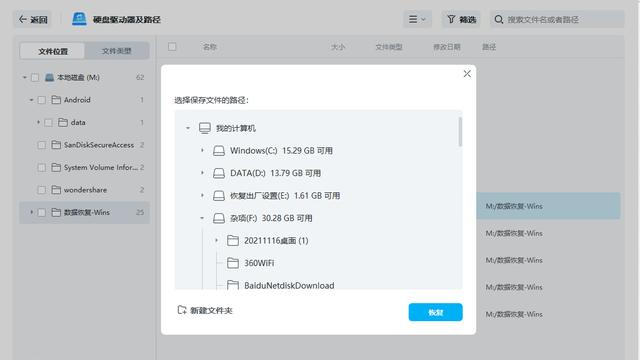Image resolution: width=640 pixels, height=360 pixels.
Task: Close the save path dialog
Action: (x=467, y=74)
